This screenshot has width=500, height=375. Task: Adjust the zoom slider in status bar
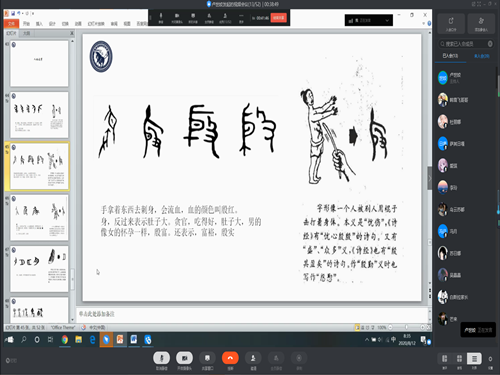point(406,328)
